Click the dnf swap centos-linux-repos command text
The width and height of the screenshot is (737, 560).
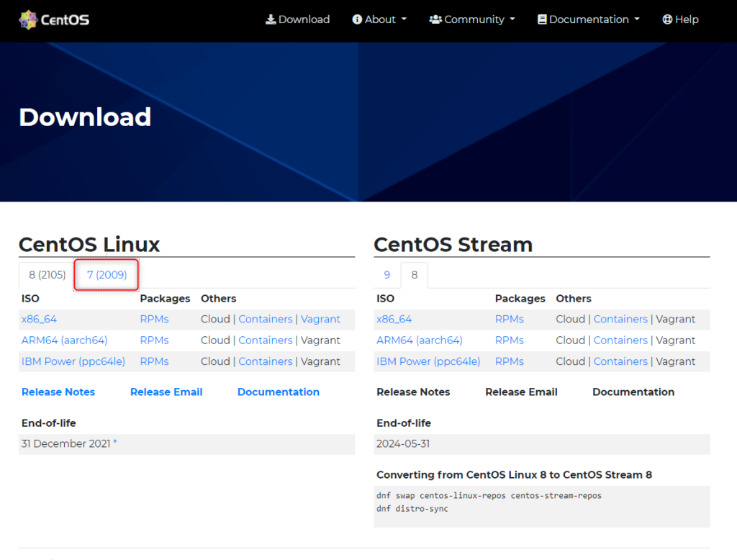[x=489, y=496]
